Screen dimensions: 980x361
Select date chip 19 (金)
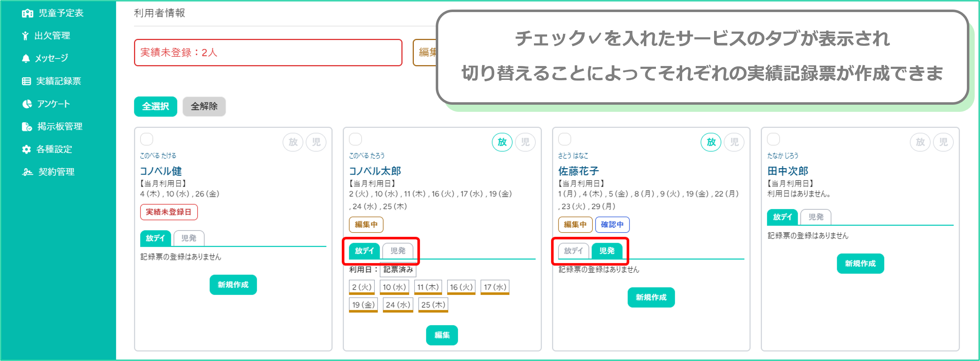(x=363, y=305)
